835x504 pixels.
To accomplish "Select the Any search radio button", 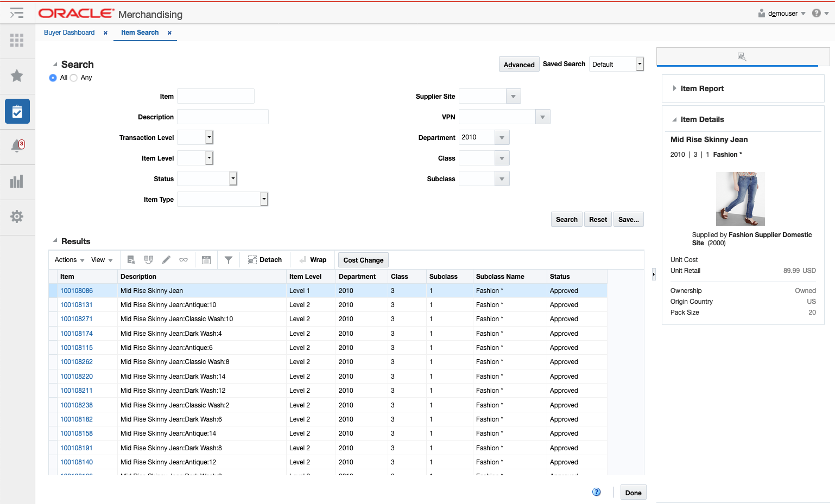I will click(73, 78).
